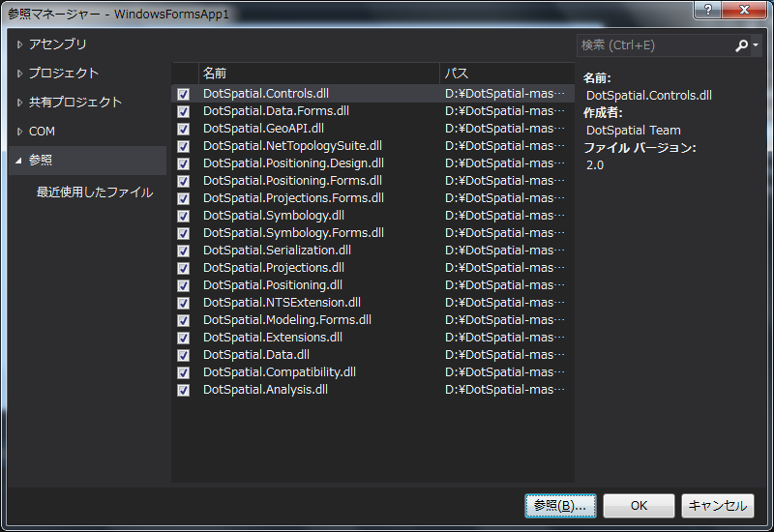Uncheck DotSpatial.NTSExtension.dll checkbox
The image size is (774, 532).
click(183, 303)
